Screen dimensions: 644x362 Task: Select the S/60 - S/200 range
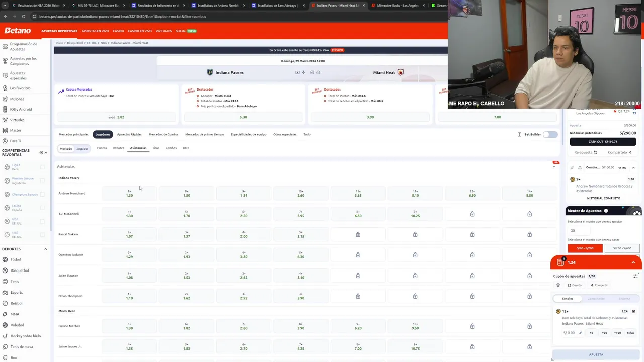585,248
